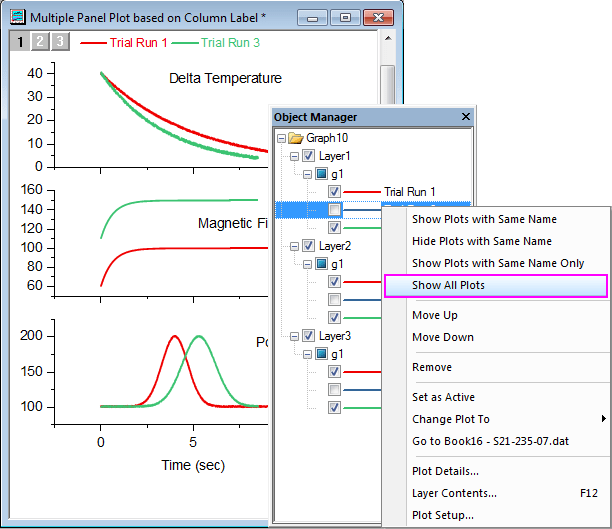
Task: Open the Change Plot To submenu arrow
Action: pos(603,419)
